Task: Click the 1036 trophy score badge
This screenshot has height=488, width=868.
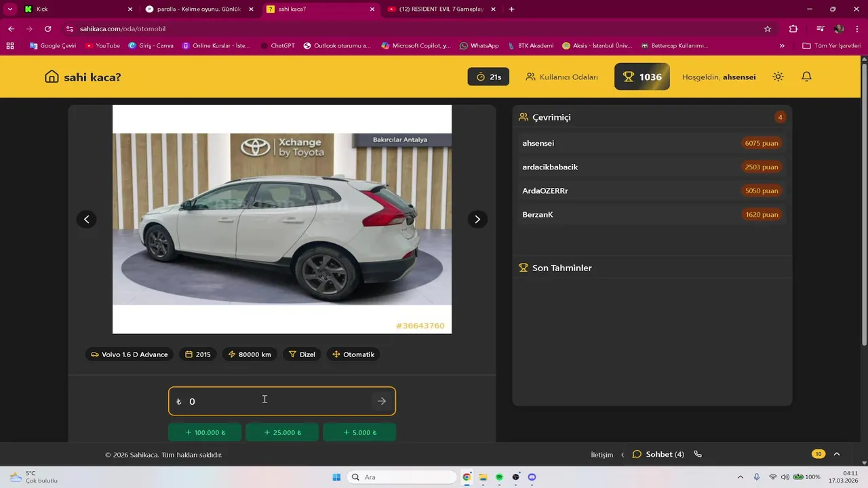Action: (642, 77)
